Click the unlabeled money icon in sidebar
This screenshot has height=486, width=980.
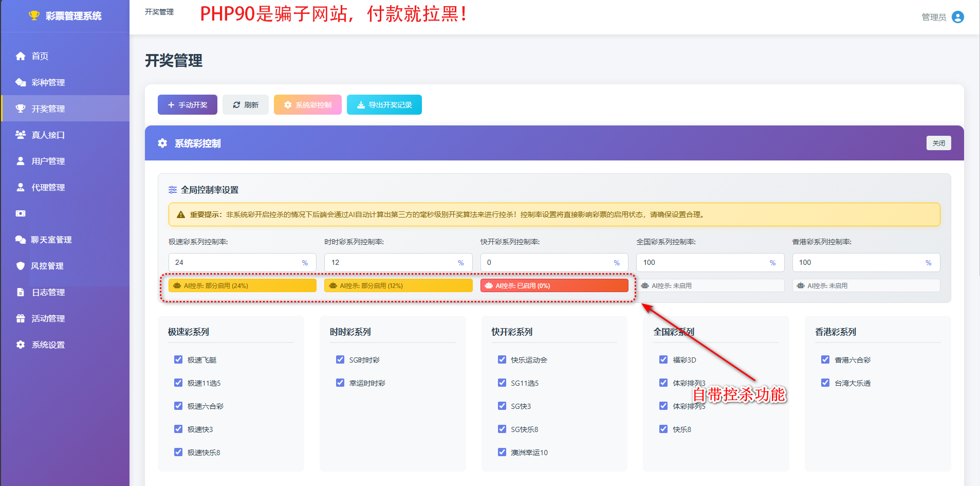21,213
